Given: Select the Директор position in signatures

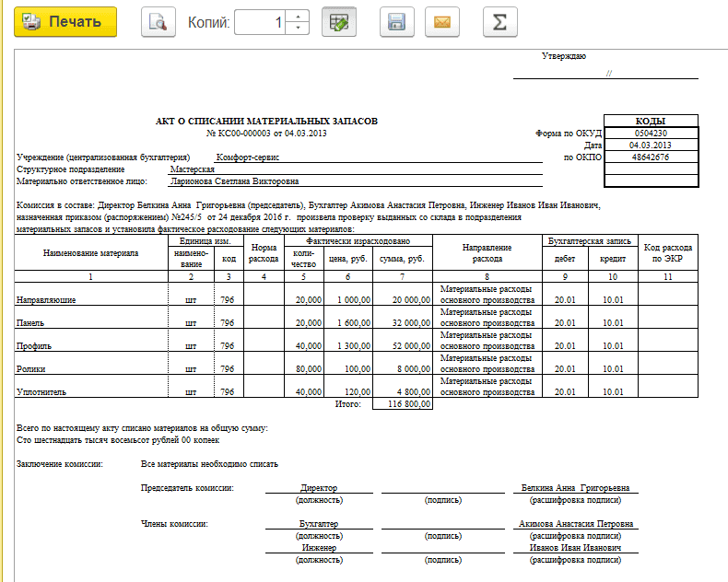Looking at the screenshot, I should click(x=319, y=488).
